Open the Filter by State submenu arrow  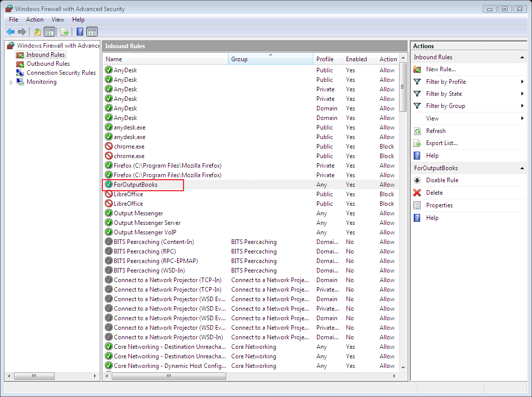(x=522, y=94)
